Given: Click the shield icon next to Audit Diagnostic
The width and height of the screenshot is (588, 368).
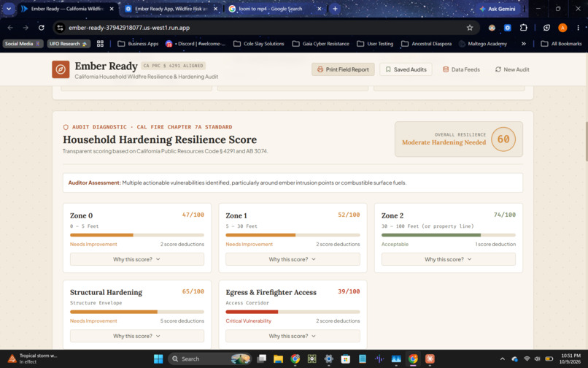Looking at the screenshot, I should pos(66,127).
